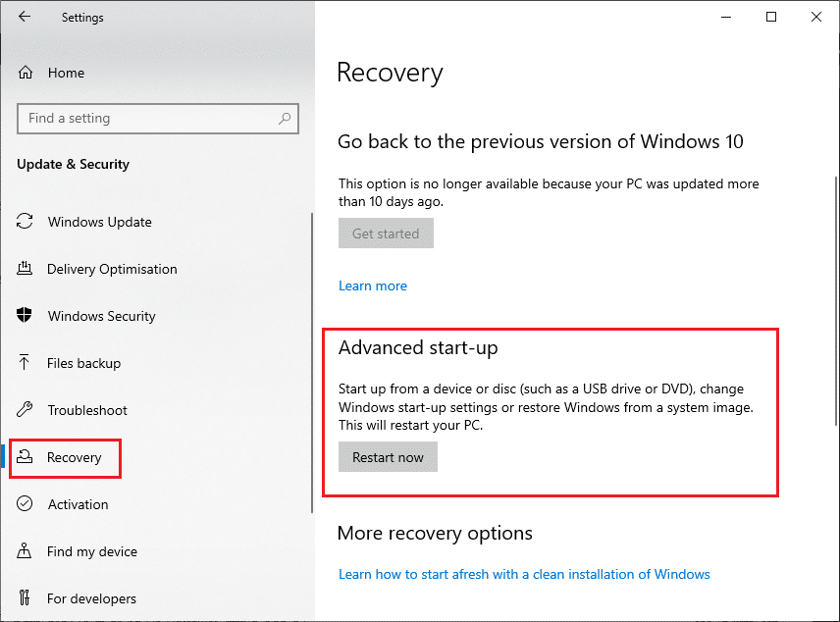Image resolution: width=840 pixels, height=622 pixels.
Task: Open the clean installation of Windows link
Action: pos(524,574)
